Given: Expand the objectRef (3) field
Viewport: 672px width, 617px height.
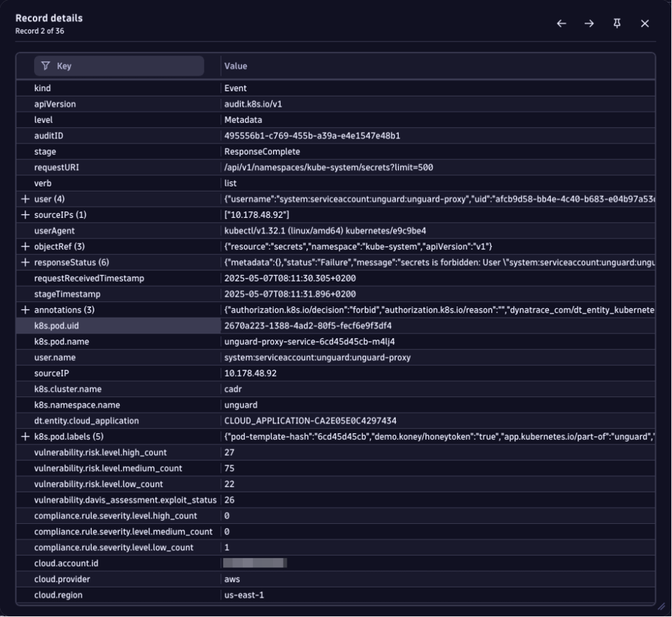Looking at the screenshot, I should [x=25, y=246].
